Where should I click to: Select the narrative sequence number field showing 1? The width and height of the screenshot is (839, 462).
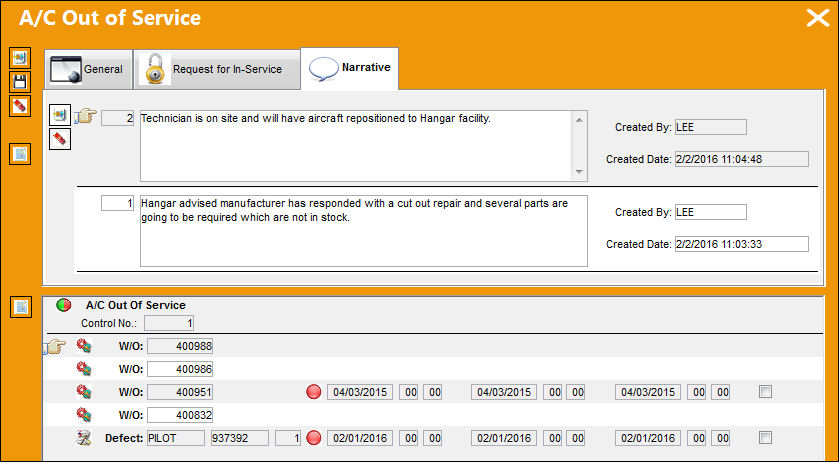[117, 203]
